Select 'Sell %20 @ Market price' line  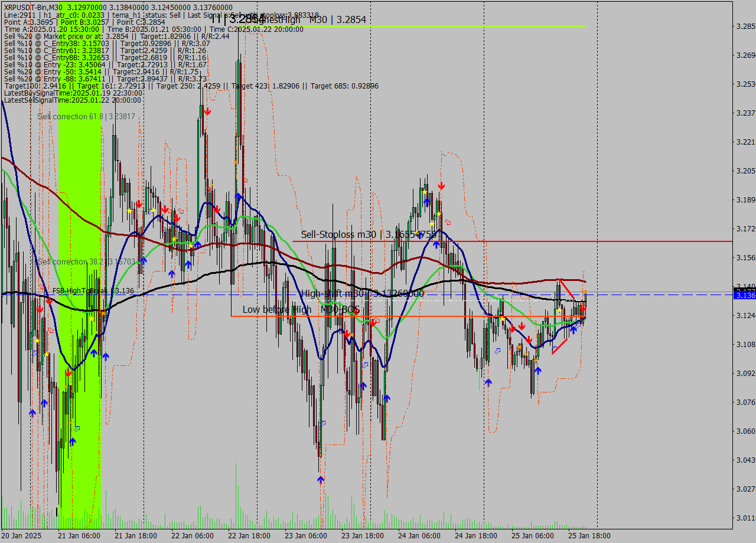117,36
